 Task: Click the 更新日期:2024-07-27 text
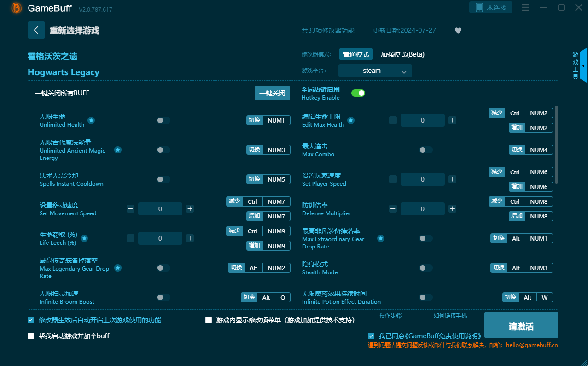click(404, 30)
